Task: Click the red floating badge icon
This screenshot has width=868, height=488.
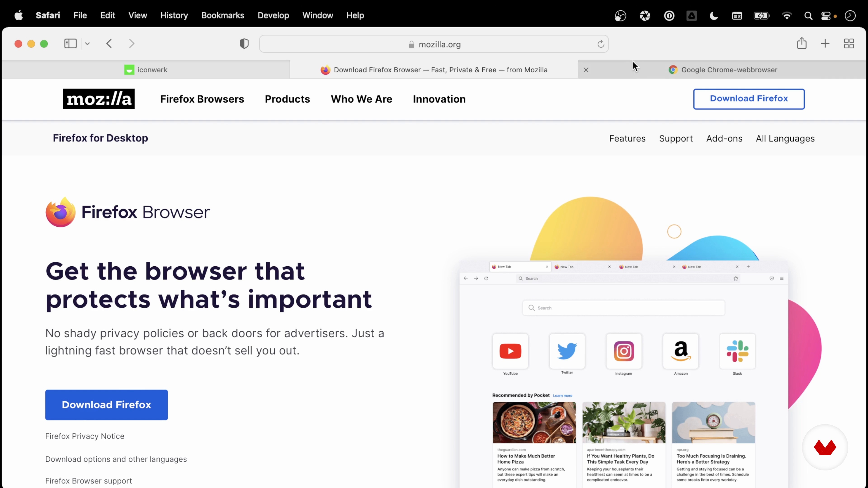Action: pyautogui.click(x=825, y=447)
